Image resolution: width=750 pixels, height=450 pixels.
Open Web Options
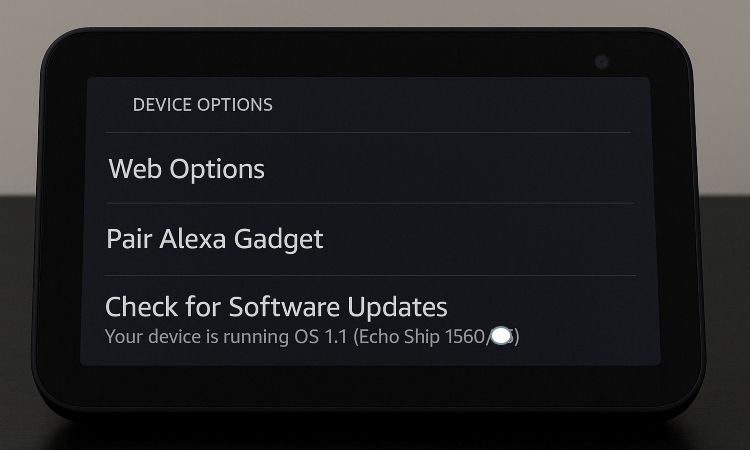[x=187, y=169]
